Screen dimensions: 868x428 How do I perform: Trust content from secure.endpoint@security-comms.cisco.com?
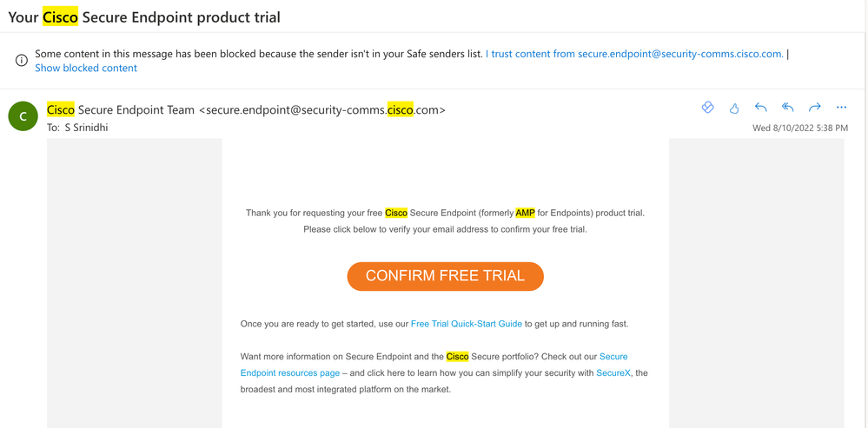634,54
